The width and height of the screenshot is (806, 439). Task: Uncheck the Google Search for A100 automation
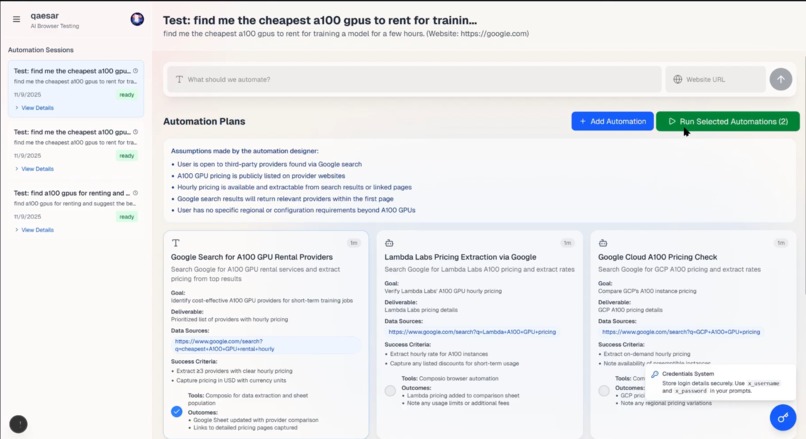click(x=176, y=412)
